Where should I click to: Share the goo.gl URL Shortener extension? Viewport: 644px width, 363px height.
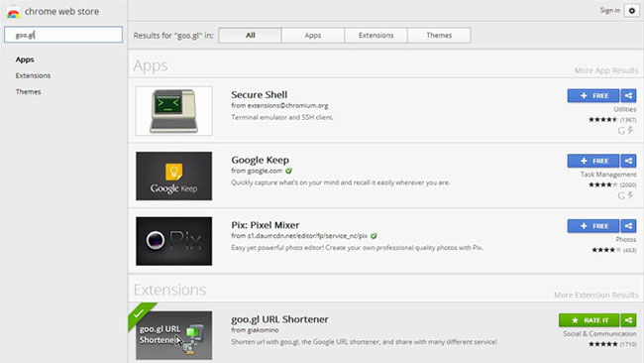(628, 319)
